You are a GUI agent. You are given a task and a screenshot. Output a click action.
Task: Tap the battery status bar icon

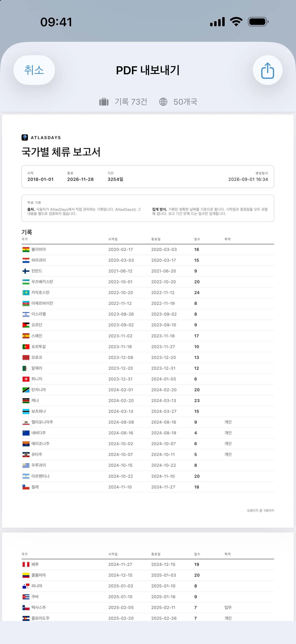[x=258, y=22]
